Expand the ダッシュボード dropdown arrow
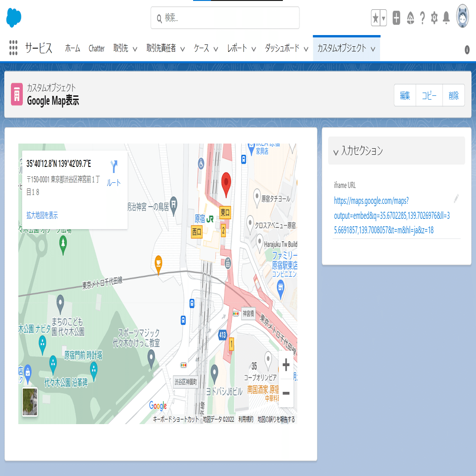476x476 pixels. [x=306, y=49]
